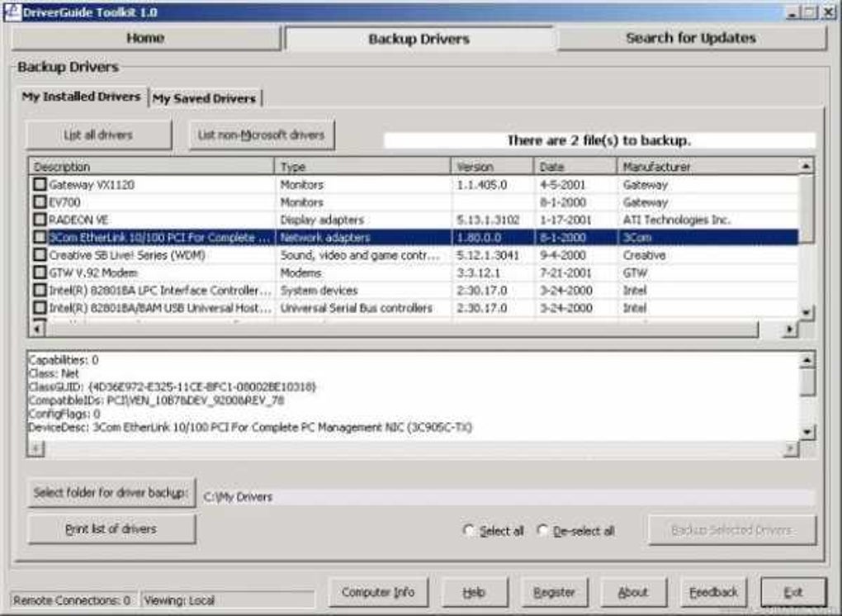Click driver list scroll left arrow

[x=36, y=329]
